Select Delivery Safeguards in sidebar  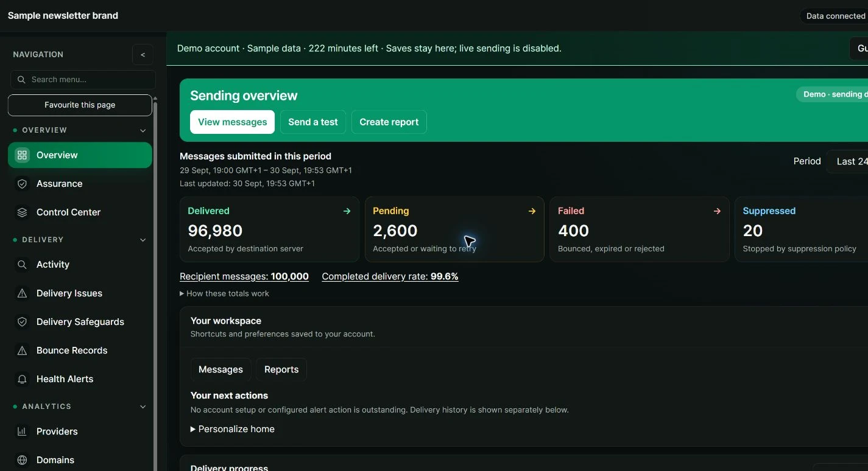(x=80, y=322)
